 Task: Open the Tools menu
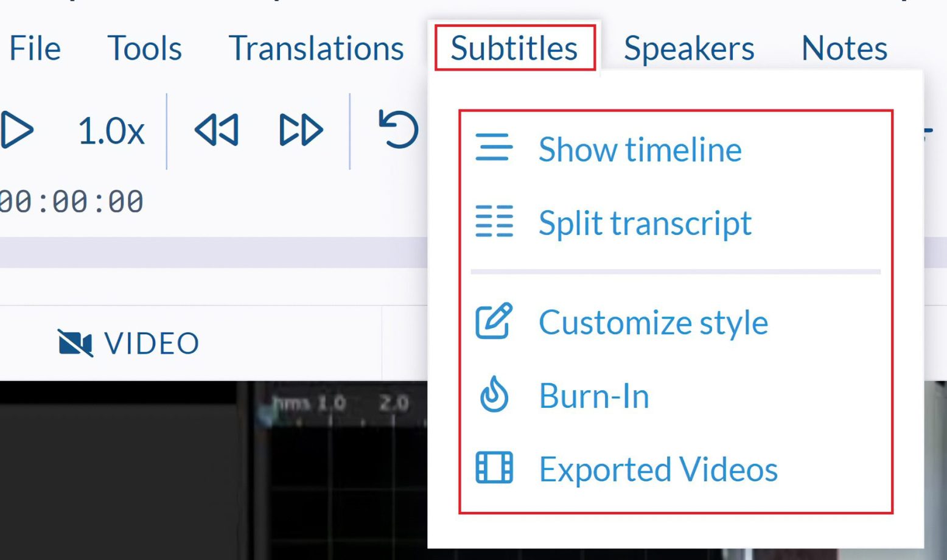tap(145, 49)
